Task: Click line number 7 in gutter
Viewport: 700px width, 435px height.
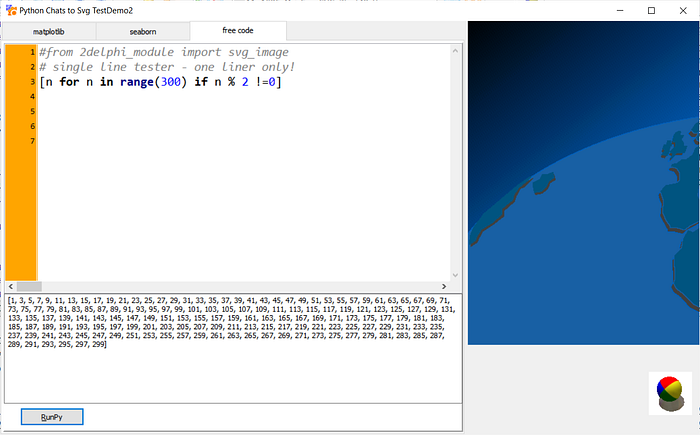Action: coord(32,141)
